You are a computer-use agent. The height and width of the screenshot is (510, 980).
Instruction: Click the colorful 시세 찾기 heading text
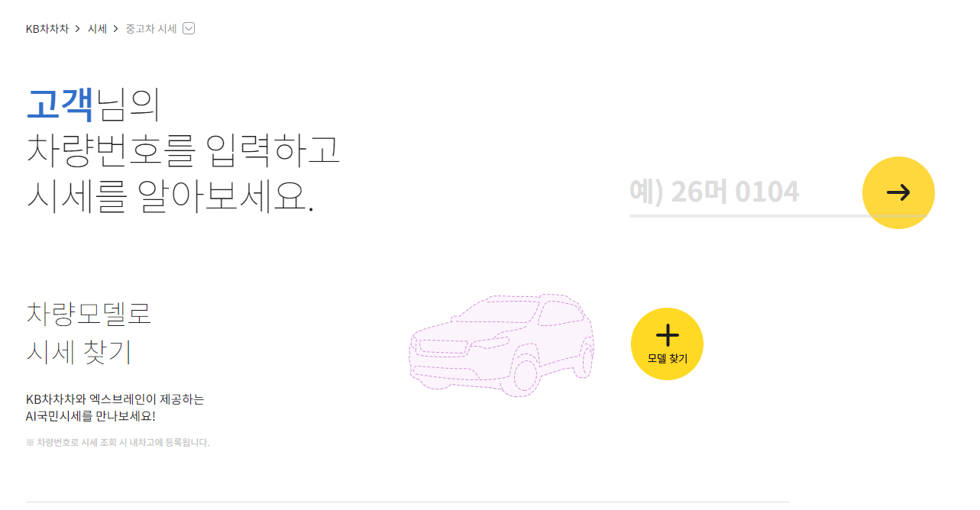[x=79, y=351]
